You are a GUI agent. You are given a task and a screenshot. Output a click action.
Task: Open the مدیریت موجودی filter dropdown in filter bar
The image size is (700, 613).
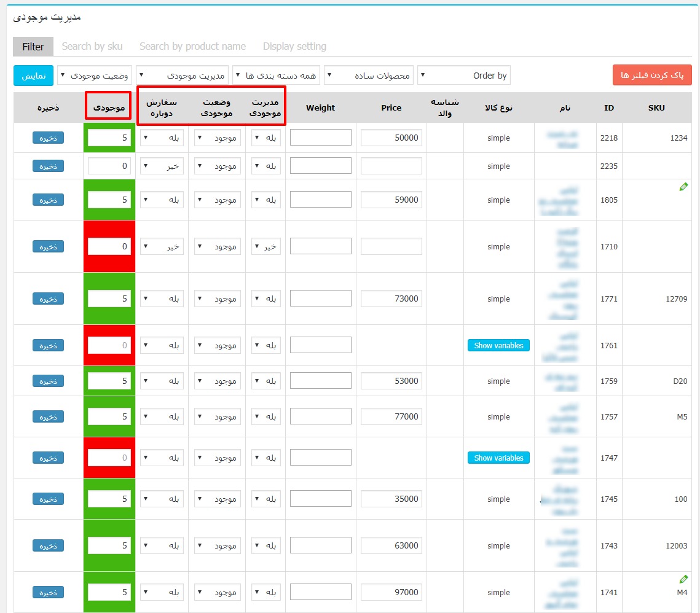(182, 76)
